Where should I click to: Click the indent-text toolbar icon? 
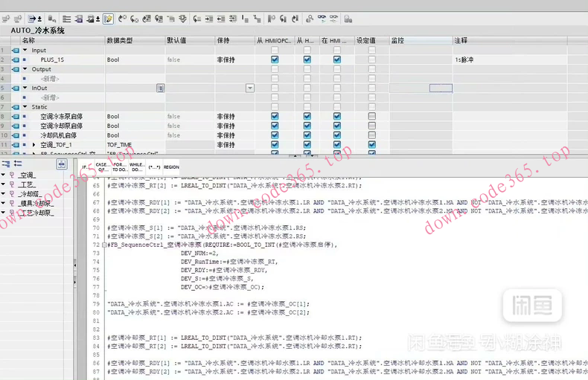tap(209, 19)
